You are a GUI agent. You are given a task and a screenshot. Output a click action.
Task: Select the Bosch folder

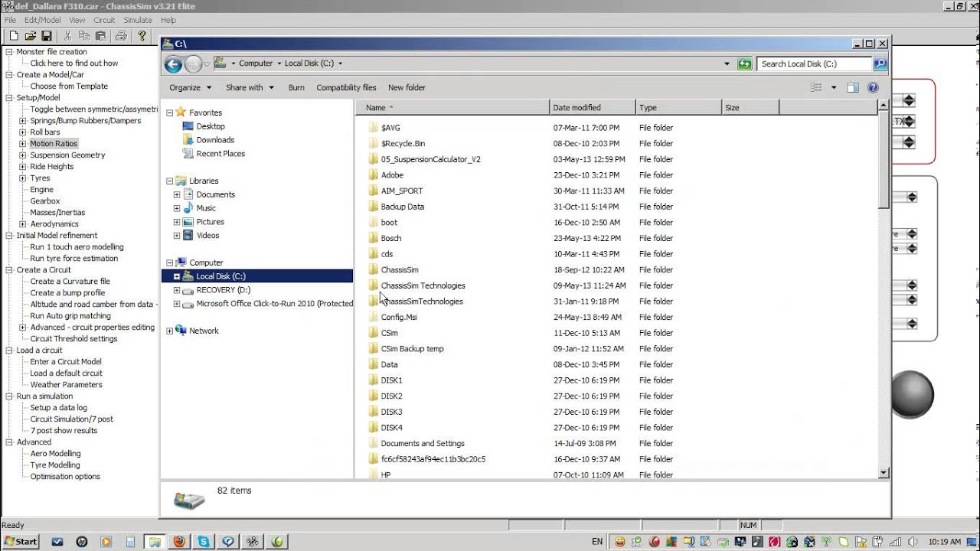[x=390, y=238]
